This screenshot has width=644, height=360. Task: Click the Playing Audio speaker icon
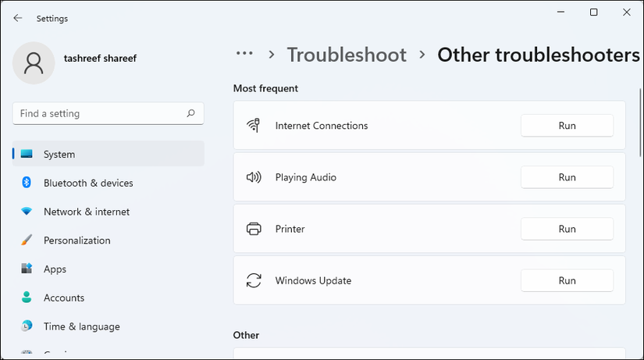click(254, 177)
